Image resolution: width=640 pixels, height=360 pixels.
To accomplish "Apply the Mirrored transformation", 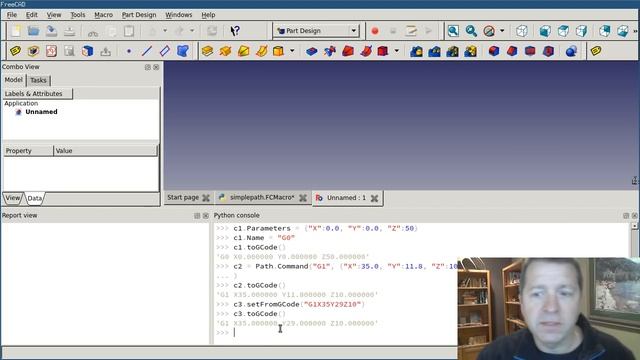I will (416, 51).
